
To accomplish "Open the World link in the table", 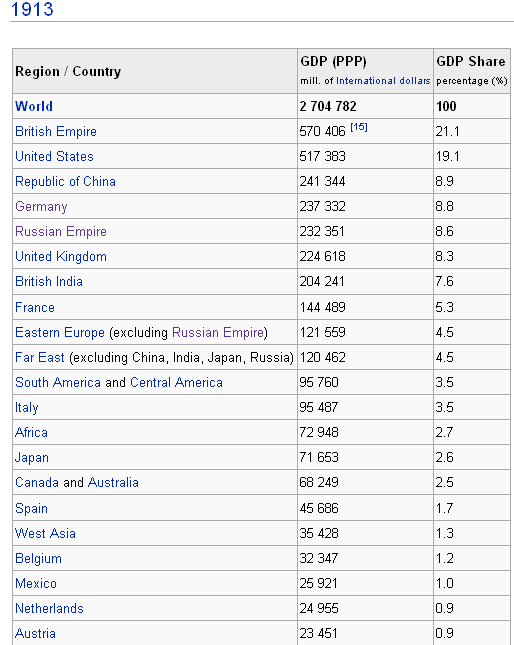I will pos(34,106).
